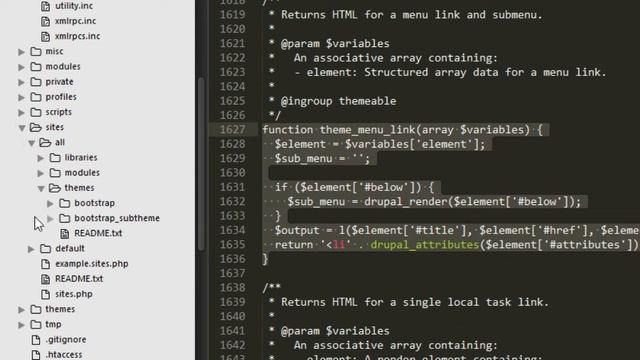Expand the libraries folder arrow
This screenshot has width=640, height=360.
41,158
